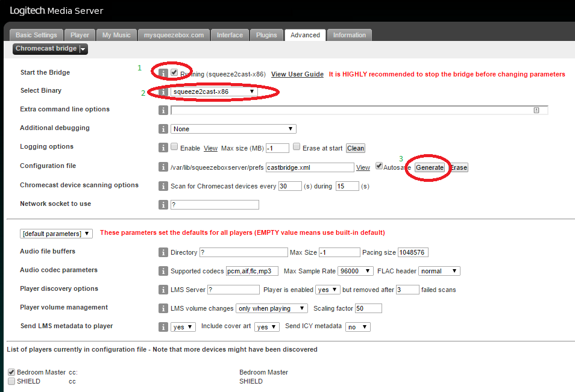This screenshot has width=575, height=392.
Task: Open the info icon beside Select Binary
Action: coord(163,92)
